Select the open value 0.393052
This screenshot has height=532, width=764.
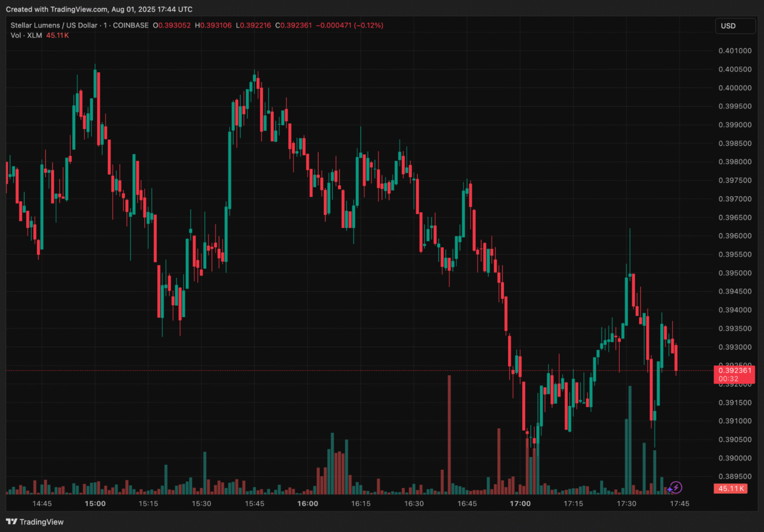174,25
